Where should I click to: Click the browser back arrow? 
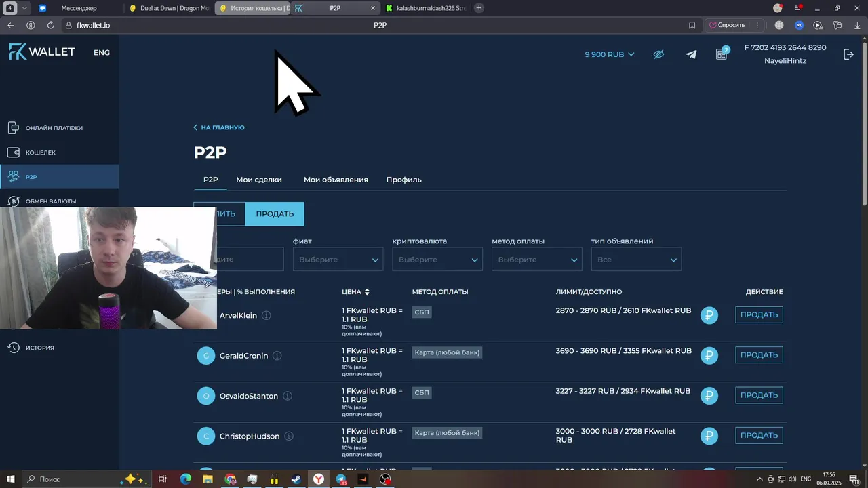point(10,25)
